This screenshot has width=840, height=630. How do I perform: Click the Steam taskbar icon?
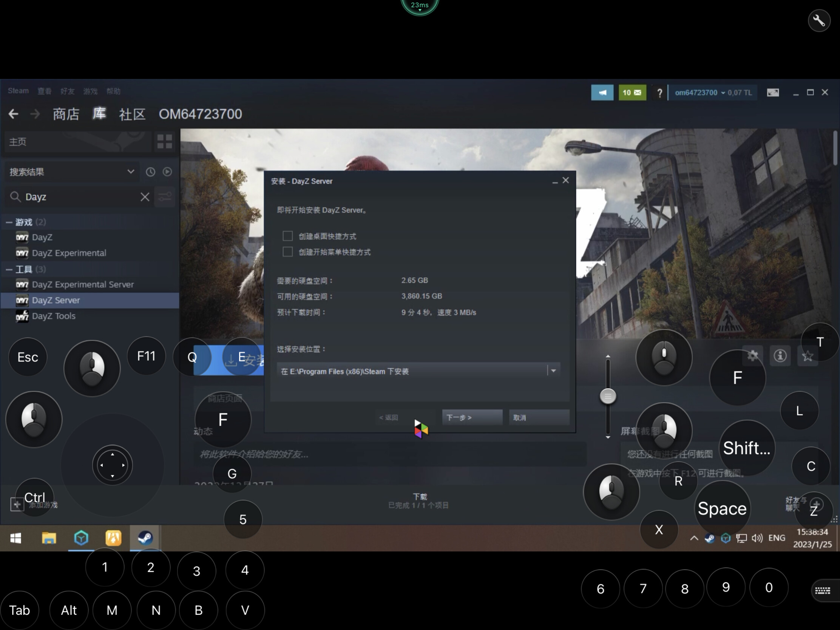(145, 538)
